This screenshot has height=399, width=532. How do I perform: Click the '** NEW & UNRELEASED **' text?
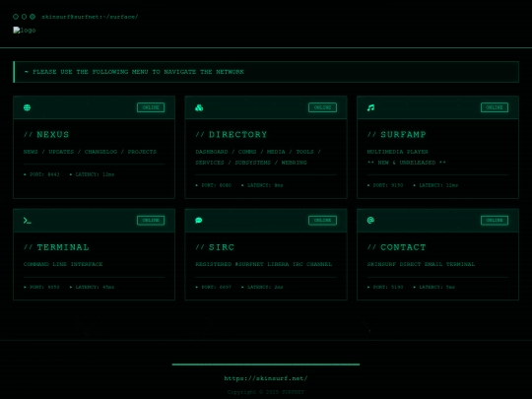coord(407,163)
